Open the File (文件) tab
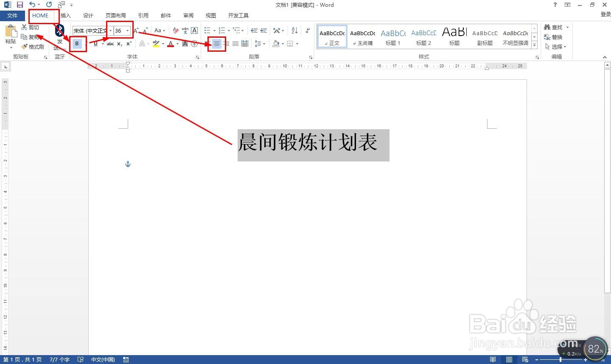The height and width of the screenshot is (364, 611). [x=12, y=15]
